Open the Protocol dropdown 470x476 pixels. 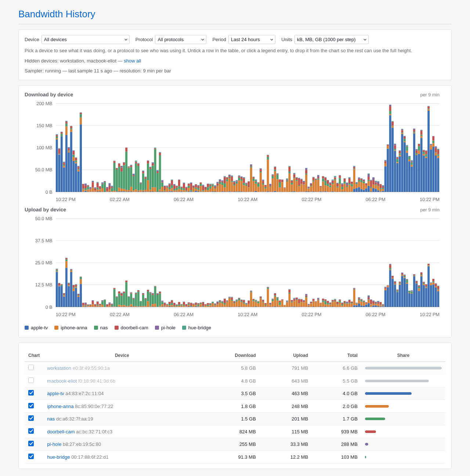[x=181, y=40]
